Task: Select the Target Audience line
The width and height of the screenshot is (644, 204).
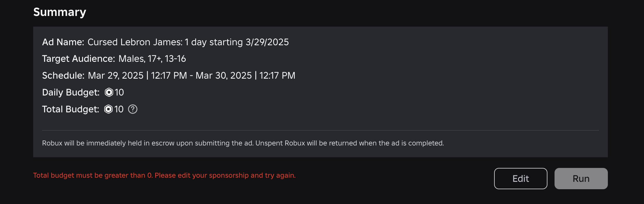Action: pyautogui.click(x=79, y=59)
